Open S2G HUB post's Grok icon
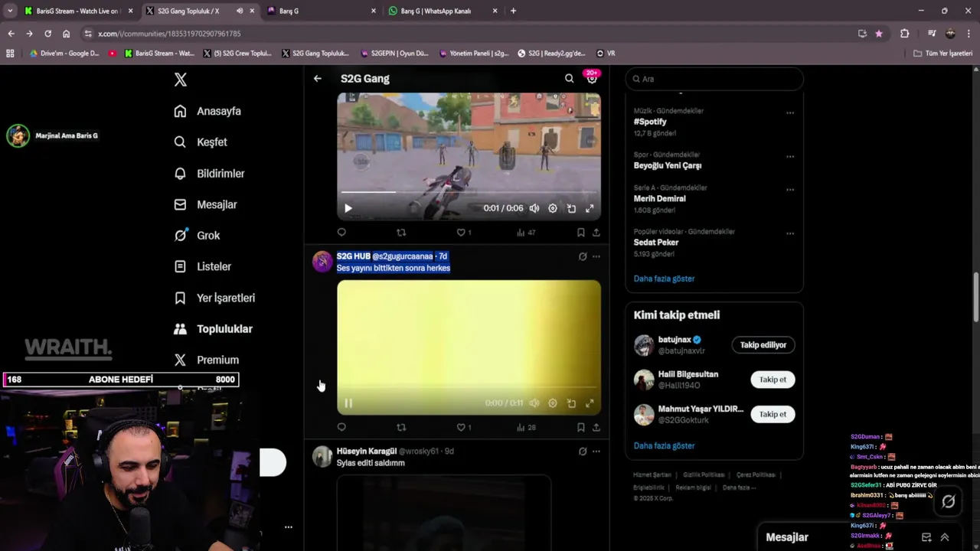Viewport: 980px width, 551px height. pyautogui.click(x=583, y=256)
